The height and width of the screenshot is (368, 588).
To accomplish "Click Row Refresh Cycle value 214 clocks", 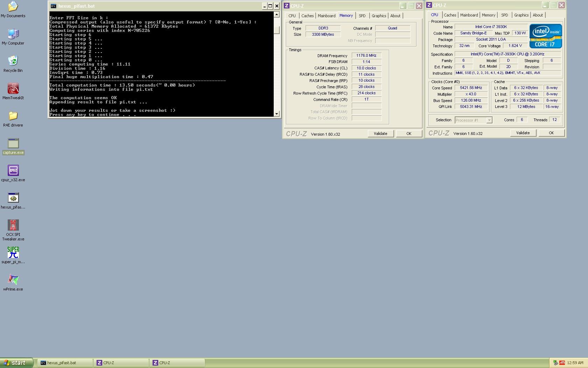I will [366, 93].
